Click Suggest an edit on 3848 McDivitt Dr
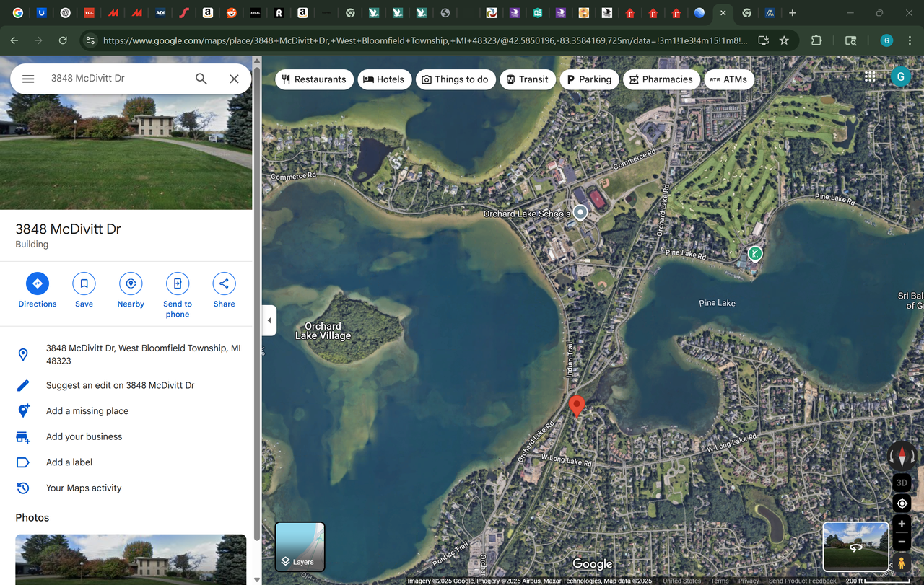Viewport: 924px width, 585px height. tap(120, 385)
